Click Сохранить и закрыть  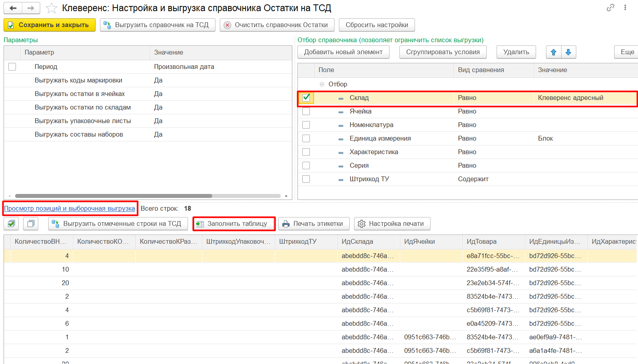(50, 25)
